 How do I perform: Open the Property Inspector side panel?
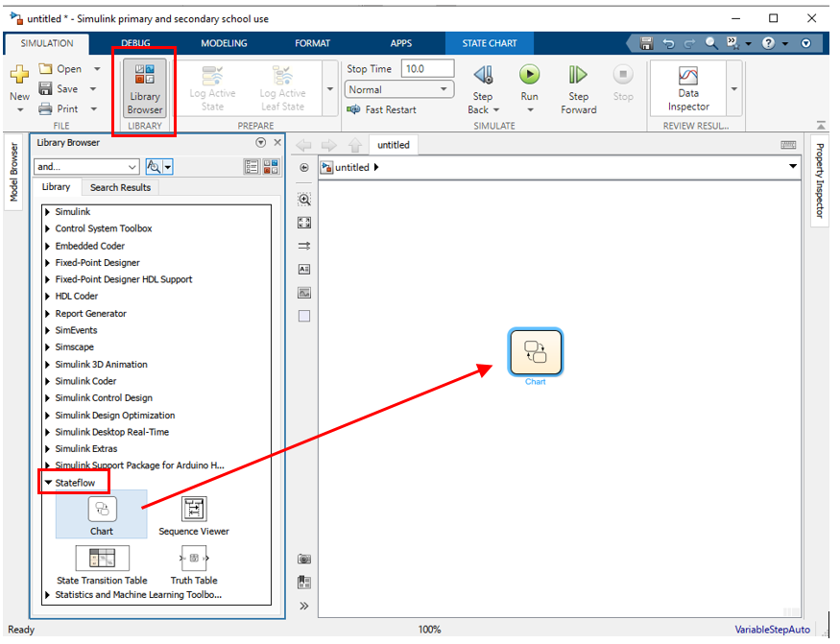tap(820, 180)
